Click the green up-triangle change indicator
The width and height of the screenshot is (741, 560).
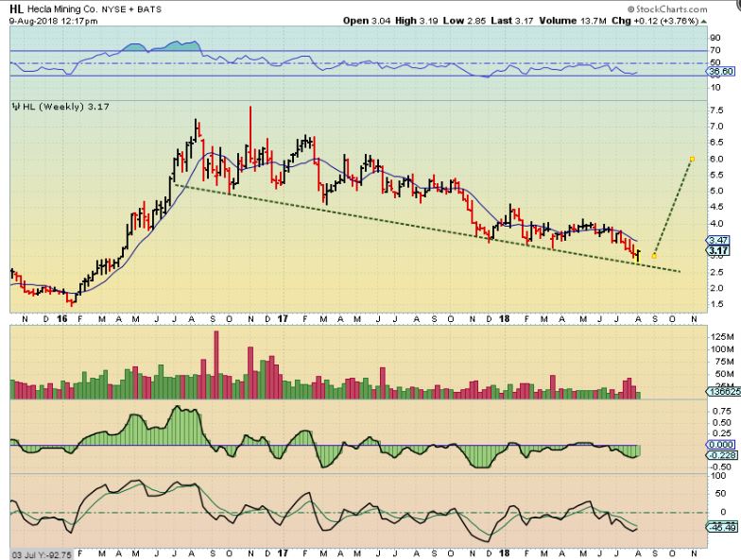coord(703,21)
